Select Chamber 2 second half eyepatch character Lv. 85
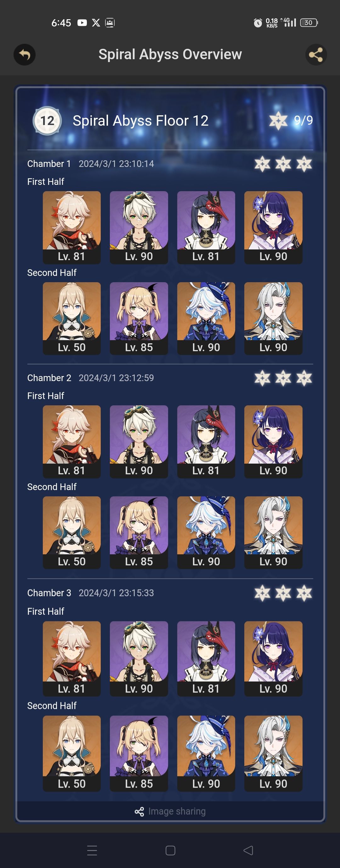Image resolution: width=340 pixels, height=868 pixels. [139, 532]
